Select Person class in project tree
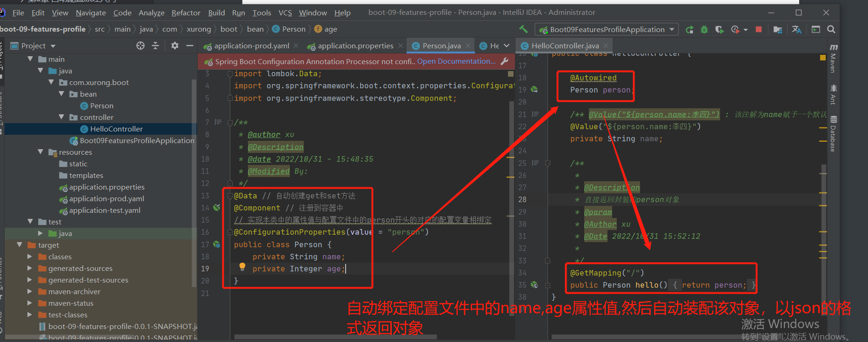 [x=101, y=105]
